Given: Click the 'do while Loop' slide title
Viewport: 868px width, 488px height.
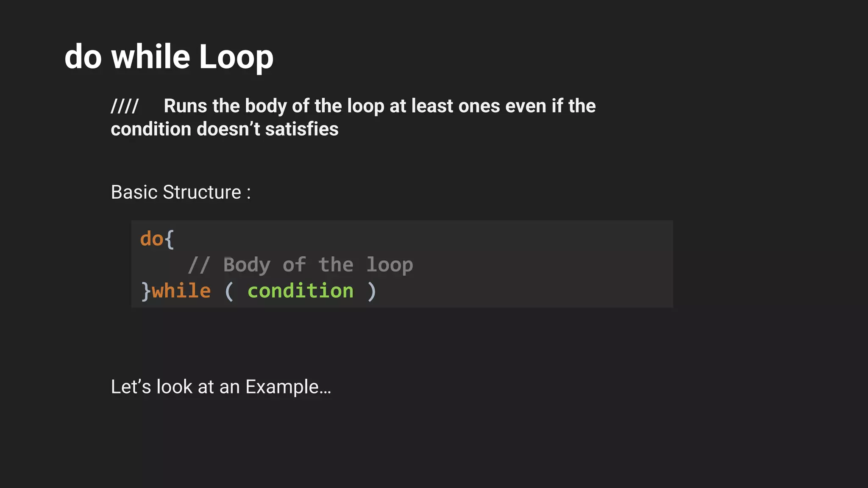Looking at the screenshot, I should (169, 57).
